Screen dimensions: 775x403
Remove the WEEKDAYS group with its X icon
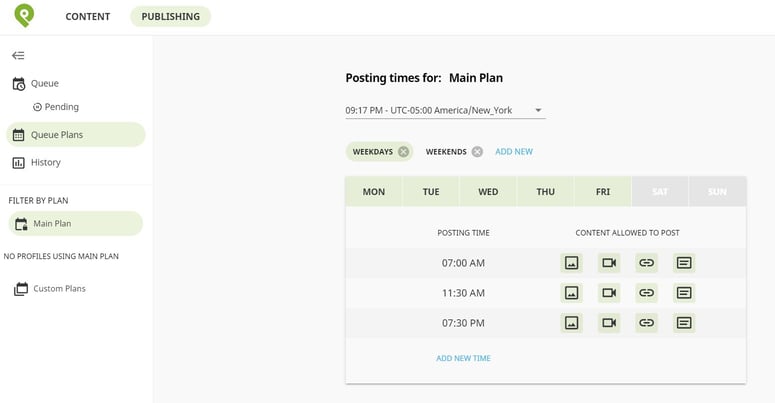click(x=403, y=152)
